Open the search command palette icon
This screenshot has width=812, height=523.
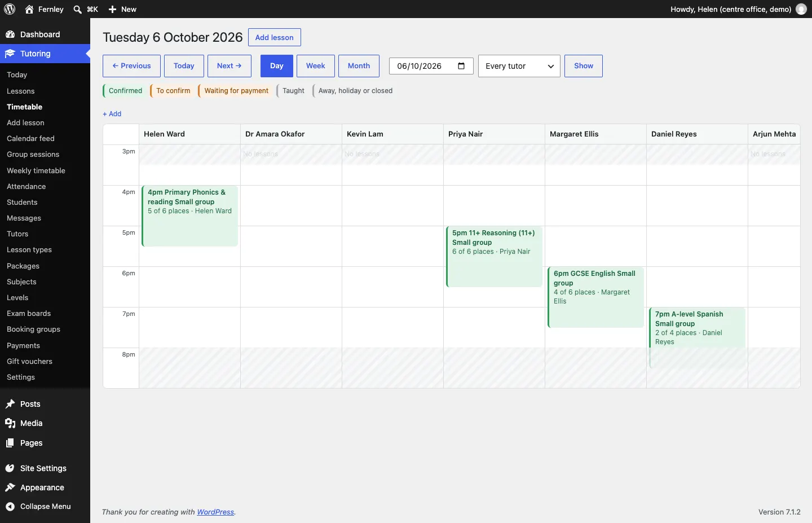tap(78, 9)
